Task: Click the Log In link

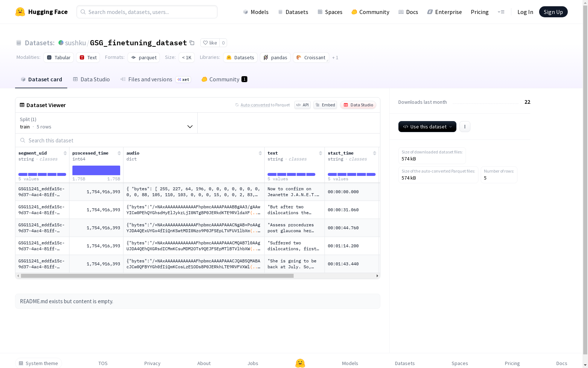Action: tap(525, 12)
